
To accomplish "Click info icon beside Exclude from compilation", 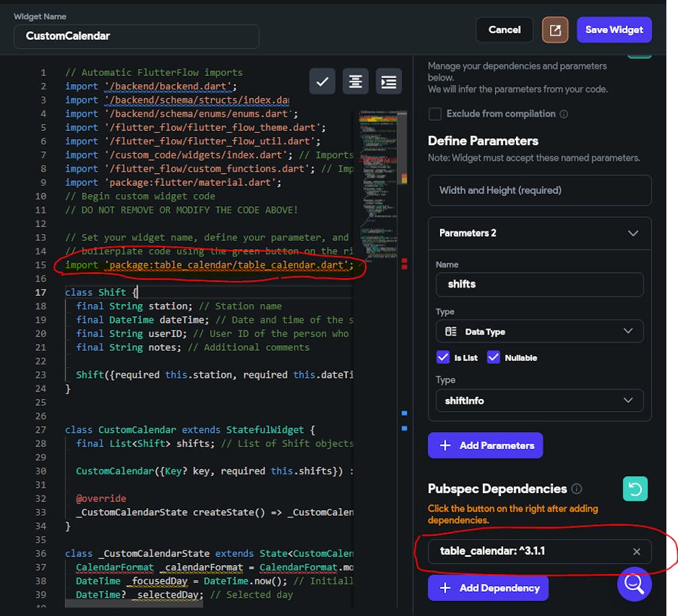I will (564, 114).
